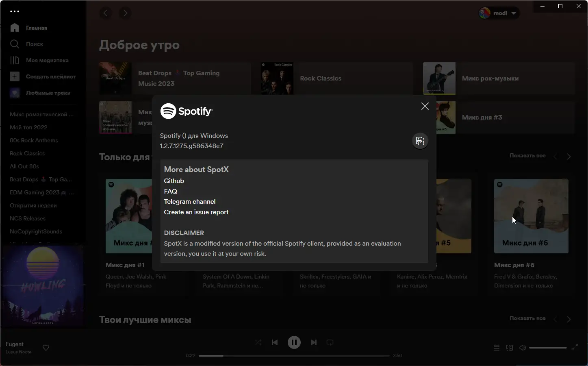Expand Твои лучшие миксы with Показать все
588x366 pixels.
coord(527,318)
